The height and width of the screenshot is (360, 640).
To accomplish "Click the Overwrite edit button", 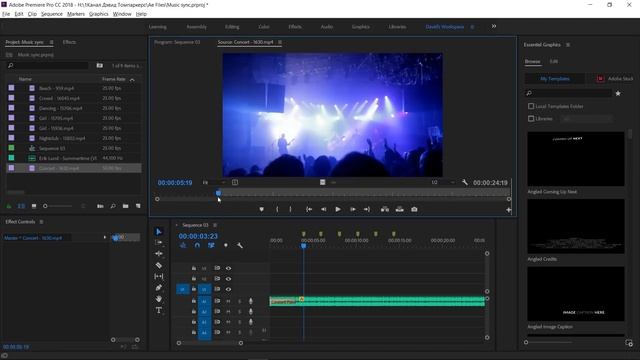I will (x=400, y=209).
